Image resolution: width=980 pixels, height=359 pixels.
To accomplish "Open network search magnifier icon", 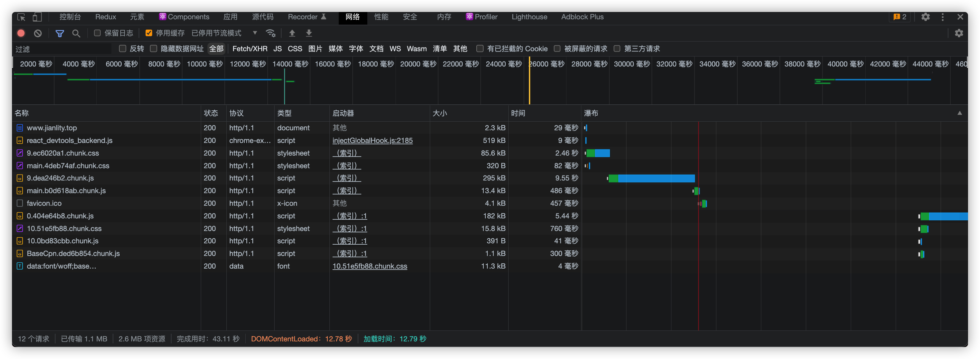I will [x=76, y=33].
